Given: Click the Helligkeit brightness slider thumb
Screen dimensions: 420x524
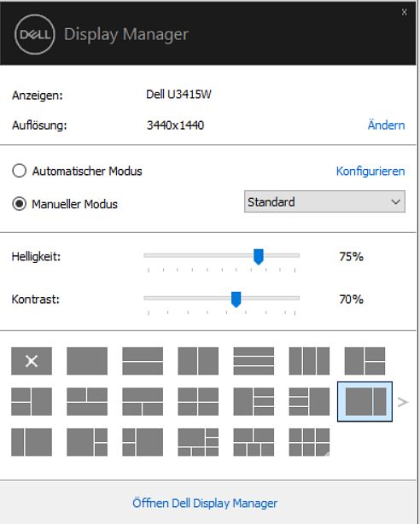Looking at the screenshot, I should [x=259, y=256].
